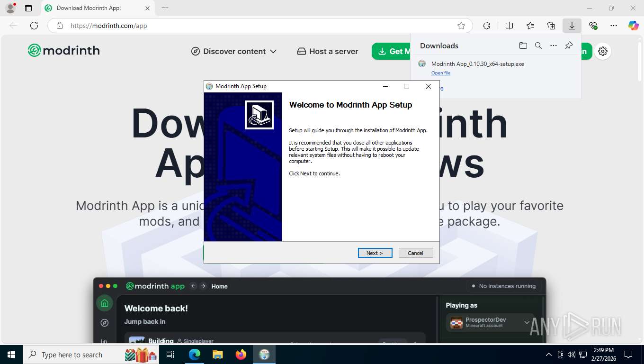This screenshot has height=364, width=644.
Task: Launch the Copilot sidebar icon
Action: pyautogui.click(x=634, y=26)
